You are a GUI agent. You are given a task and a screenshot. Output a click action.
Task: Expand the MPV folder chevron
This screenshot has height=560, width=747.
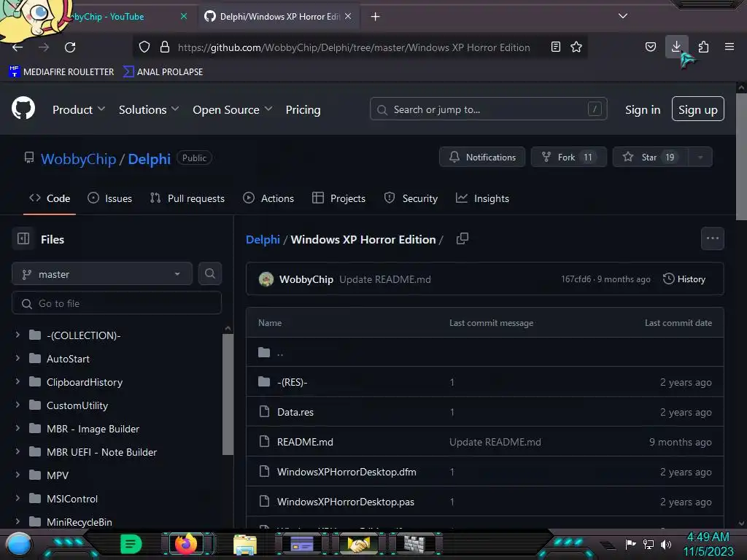[18, 475]
